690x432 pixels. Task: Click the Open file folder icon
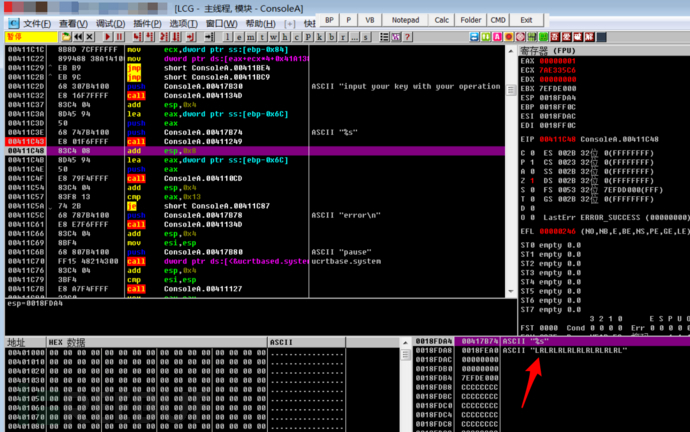pos(65,36)
